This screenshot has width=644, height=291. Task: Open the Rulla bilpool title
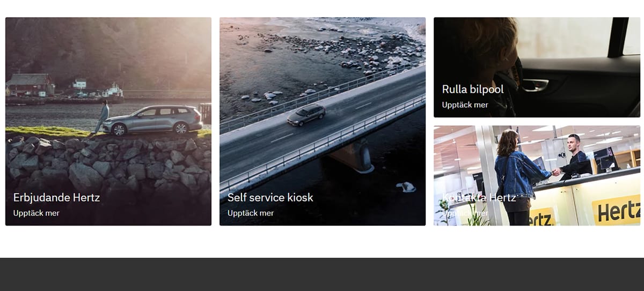(473, 89)
